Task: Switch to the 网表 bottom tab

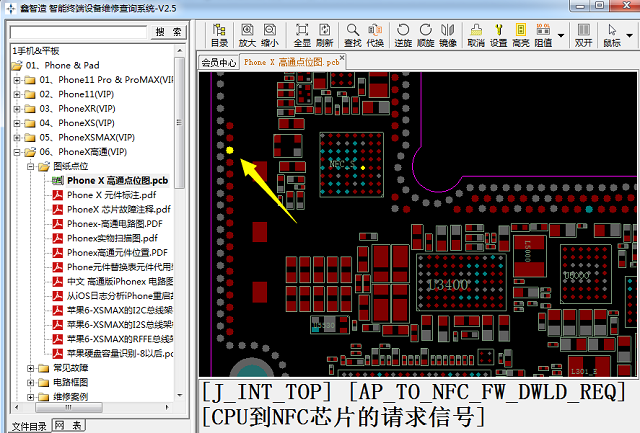Action: (69, 426)
